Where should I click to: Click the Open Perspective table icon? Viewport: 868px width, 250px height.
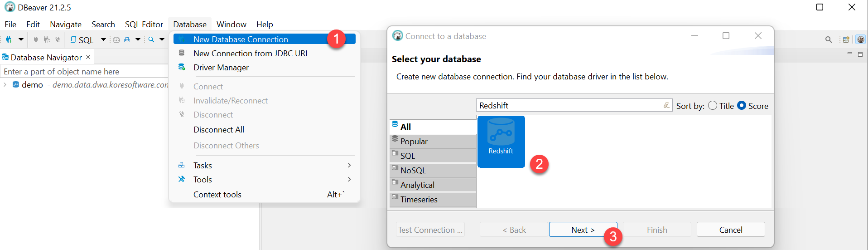pos(846,39)
